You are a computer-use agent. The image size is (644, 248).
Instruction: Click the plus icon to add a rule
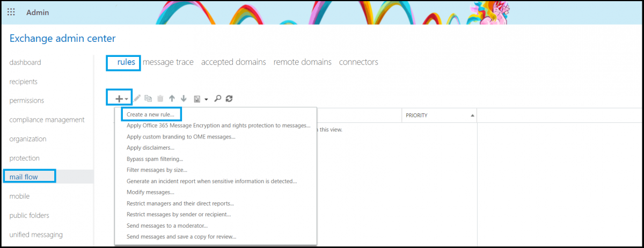coord(119,99)
